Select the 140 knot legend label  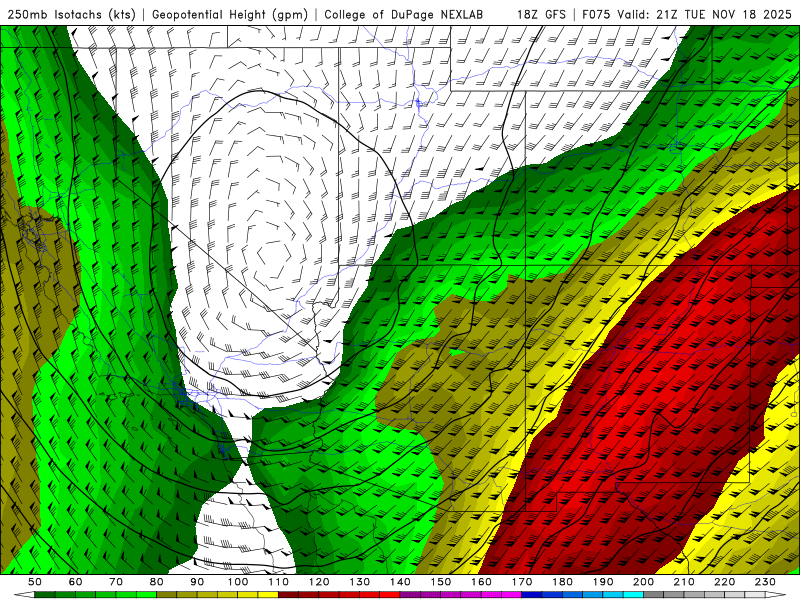(x=401, y=582)
